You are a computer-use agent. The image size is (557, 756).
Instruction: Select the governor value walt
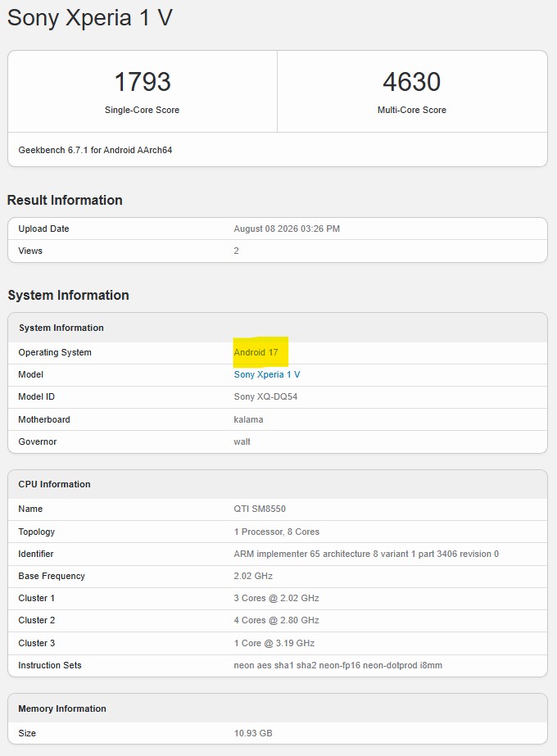[242, 441]
